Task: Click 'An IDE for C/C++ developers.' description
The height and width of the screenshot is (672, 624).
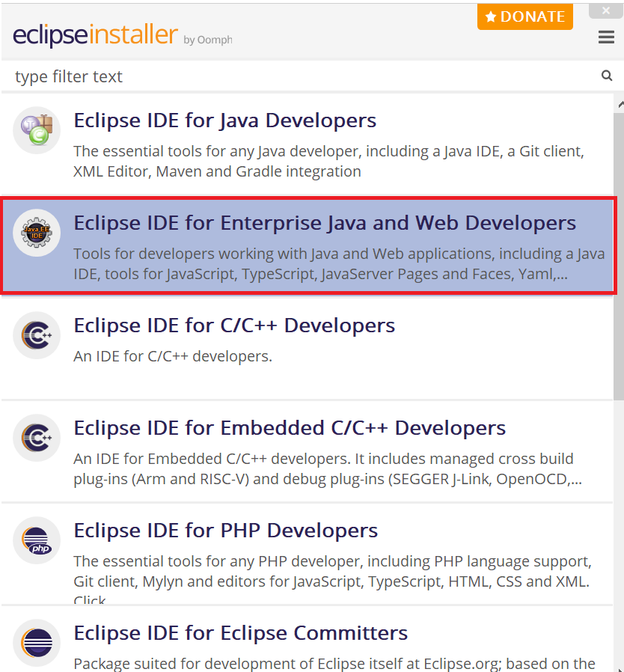Action: coord(173,356)
